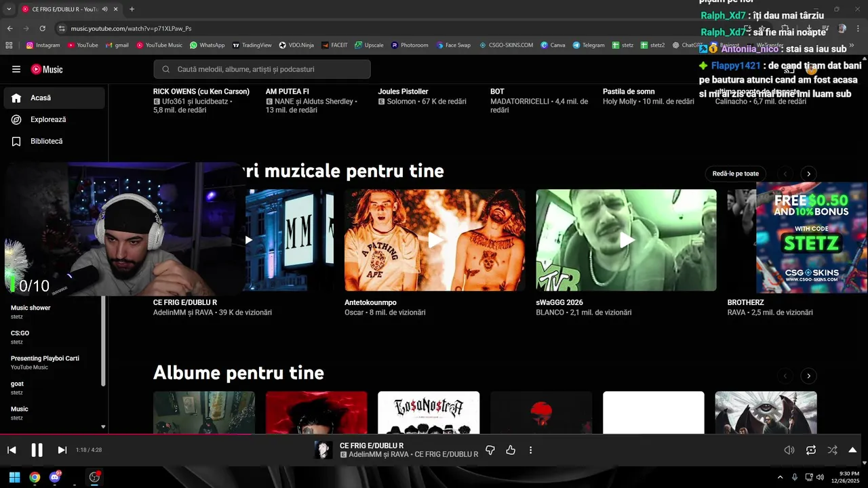
Task: Open the 'BROTHERZ' video title link
Action: [745, 302]
